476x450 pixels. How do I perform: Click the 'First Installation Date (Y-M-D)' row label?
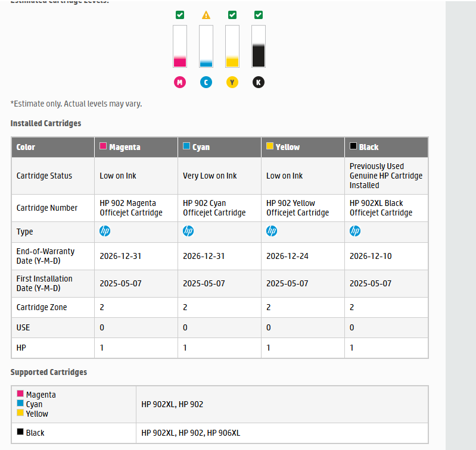[44, 283]
